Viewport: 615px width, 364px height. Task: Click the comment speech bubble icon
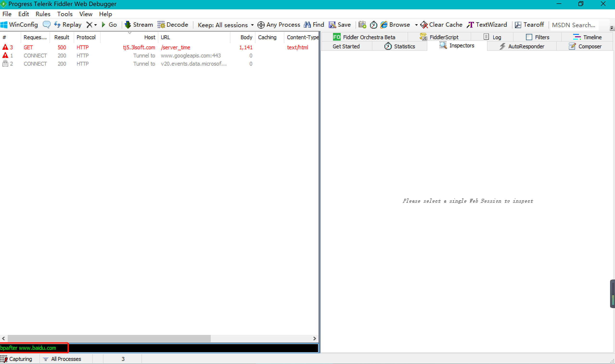pos(46,25)
